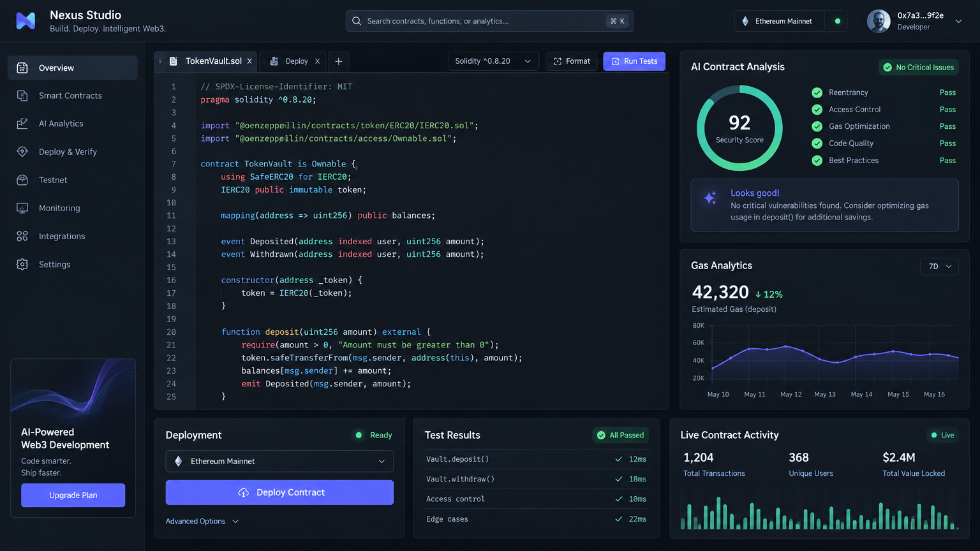Click the Ethereum diamond icon in header

pos(745,21)
